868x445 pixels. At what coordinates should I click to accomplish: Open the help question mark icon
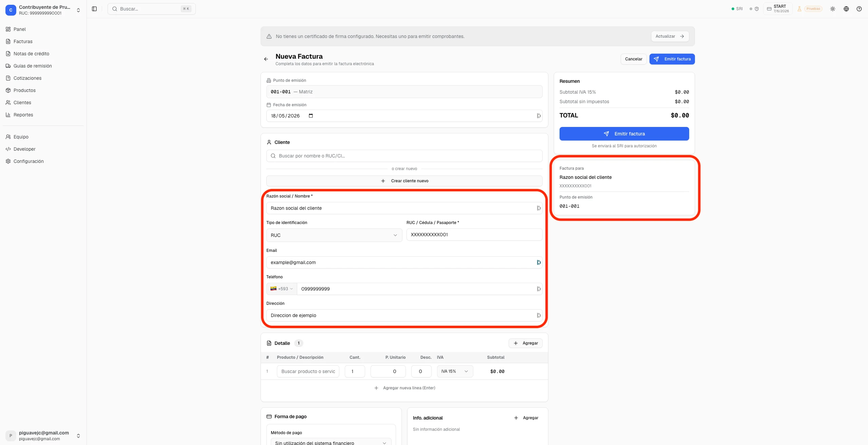[859, 9]
